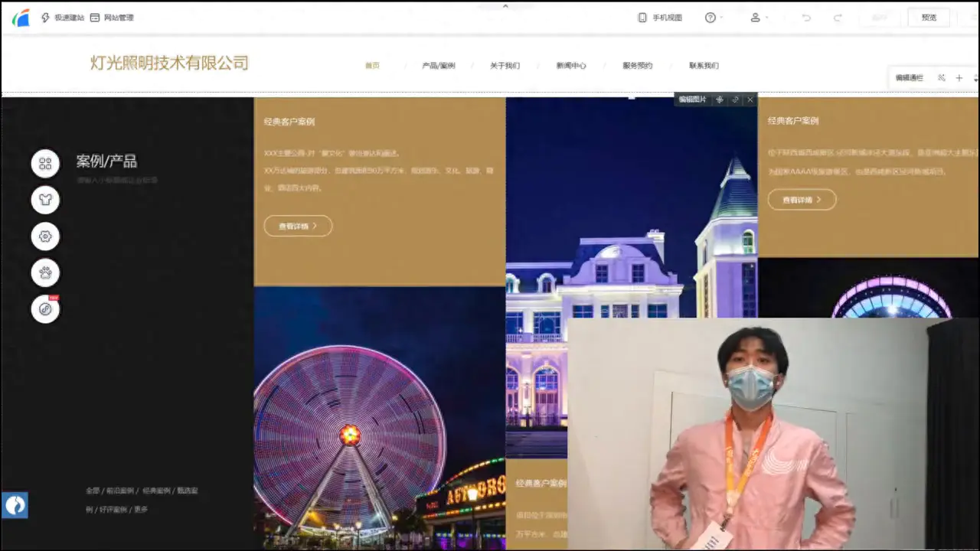
Task: Select 关于我们 navigation item
Action: 505,66
